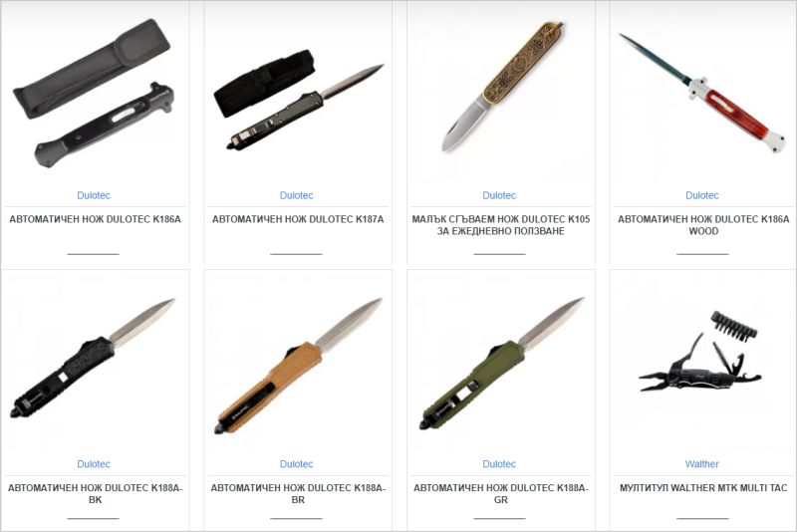Open the gold engraved K105 folding knife image
Image resolution: width=797 pixels, height=532 pixels.
click(x=502, y=87)
